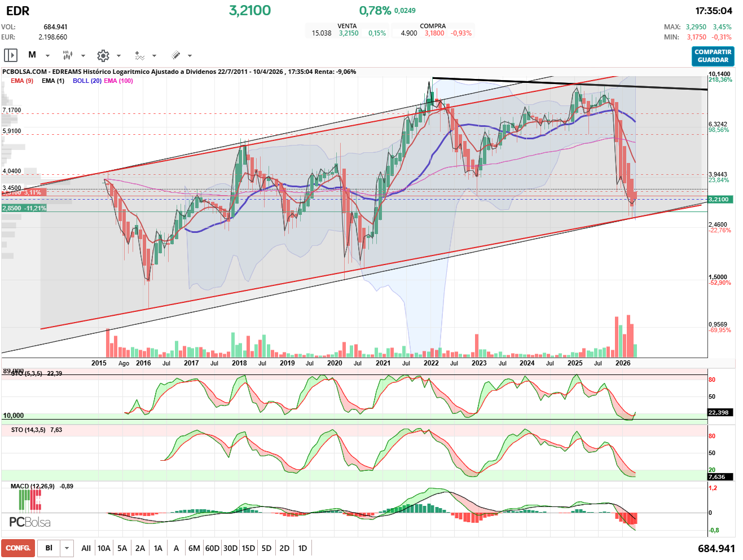Image resolution: width=743 pixels, height=560 pixels.
Task: Click the 7,636 stochastic value tag
Action: 720,477
